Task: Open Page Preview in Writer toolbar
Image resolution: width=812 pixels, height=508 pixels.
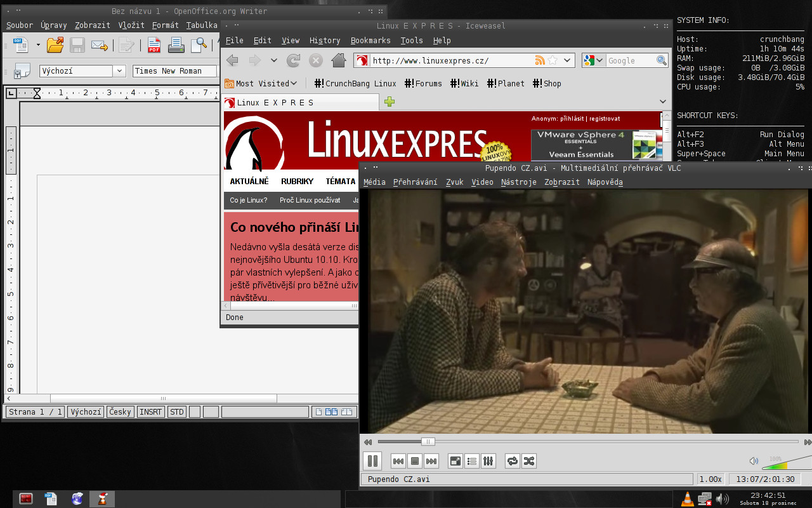Action: point(199,45)
